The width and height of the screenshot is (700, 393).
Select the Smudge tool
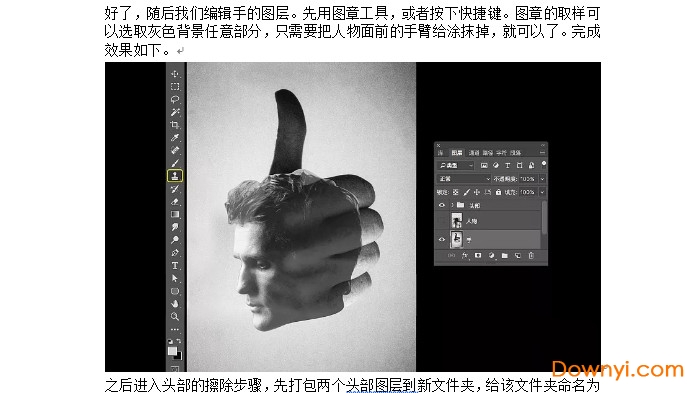coord(175,227)
